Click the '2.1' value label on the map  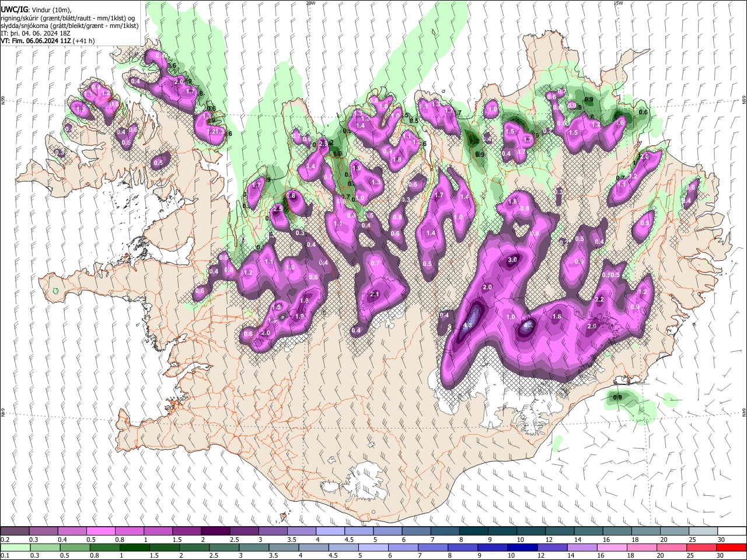click(375, 294)
